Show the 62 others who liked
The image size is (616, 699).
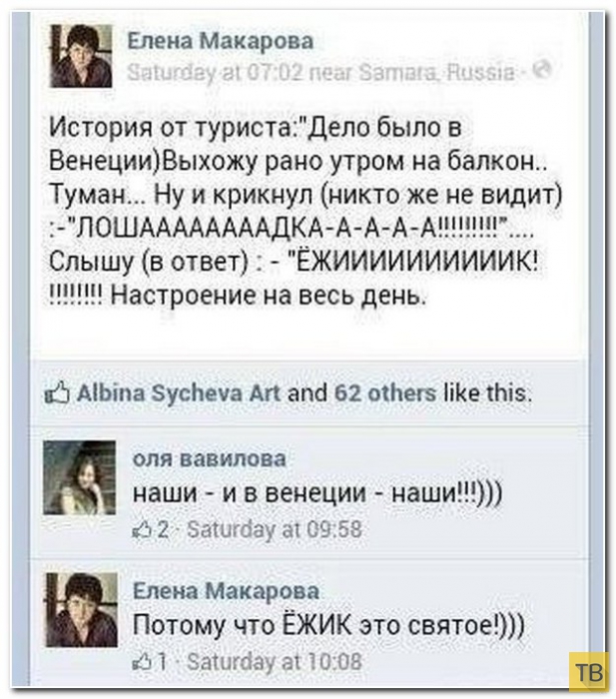coord(385,393)
